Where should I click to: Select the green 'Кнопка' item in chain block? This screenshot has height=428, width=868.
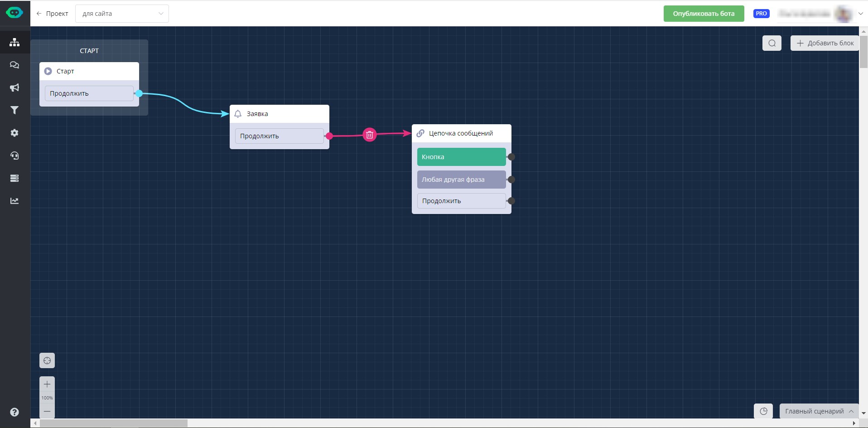point(461,157)
